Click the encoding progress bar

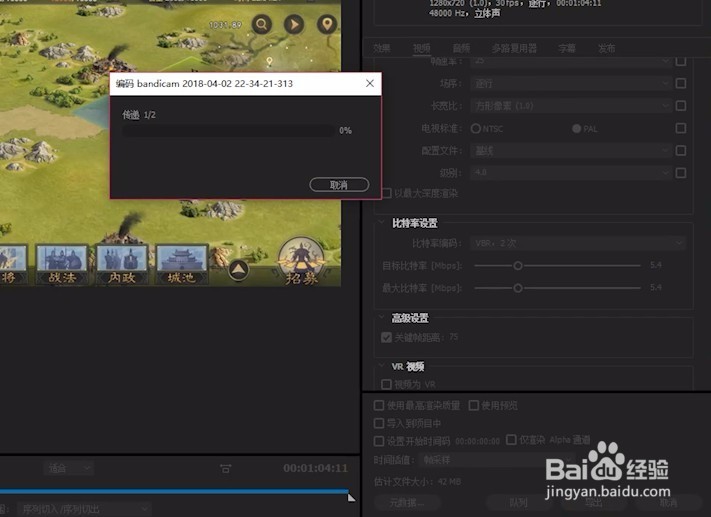point(229,131)
